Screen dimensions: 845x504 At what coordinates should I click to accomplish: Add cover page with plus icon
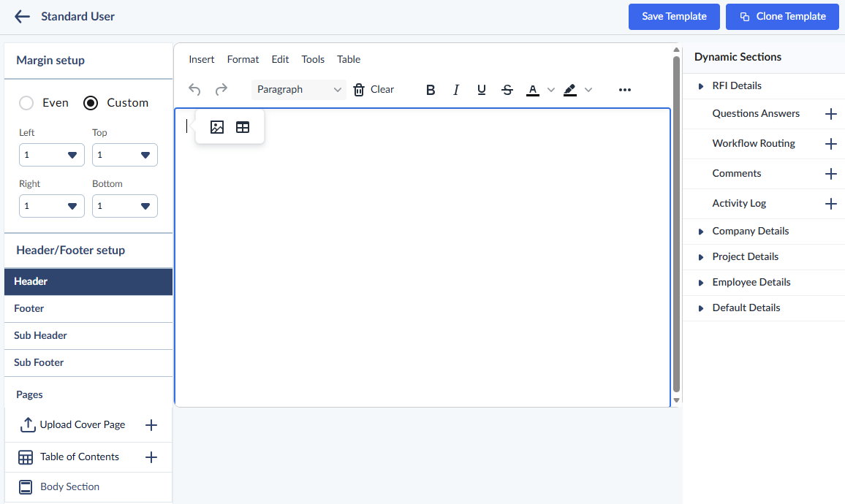pos(151,425)
